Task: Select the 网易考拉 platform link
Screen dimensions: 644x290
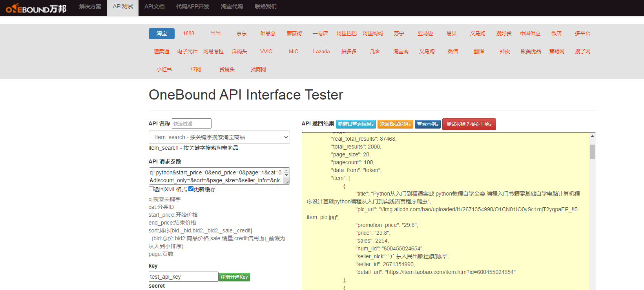Action: point(213,52)
